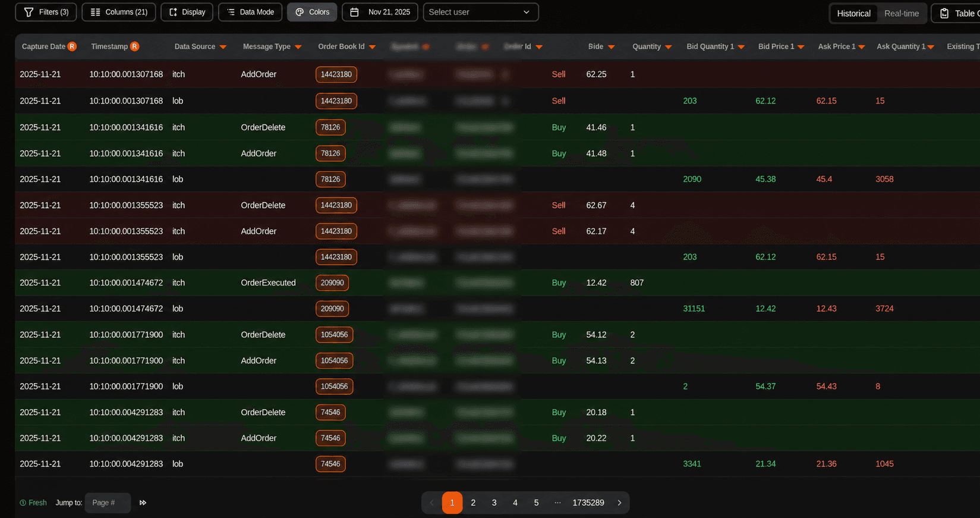Go to last page 1735289
The width and height of the screenshot is (980, 518).
588,503
